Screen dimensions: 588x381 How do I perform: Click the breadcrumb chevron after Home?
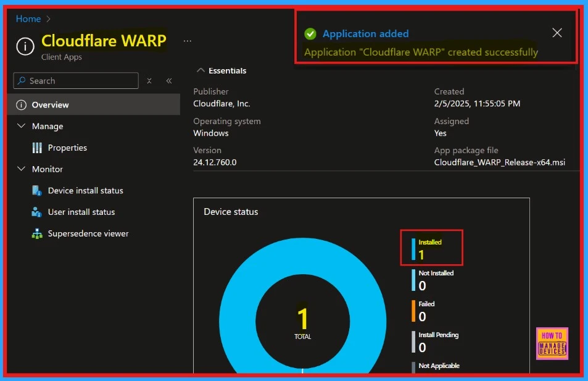click(x=48, y=19)
